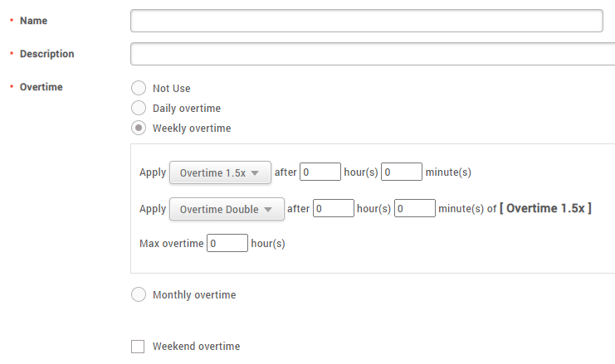This screenshot has width=615, height=364.
Task: Select the Not Use radio button
Action: [139, 88]
